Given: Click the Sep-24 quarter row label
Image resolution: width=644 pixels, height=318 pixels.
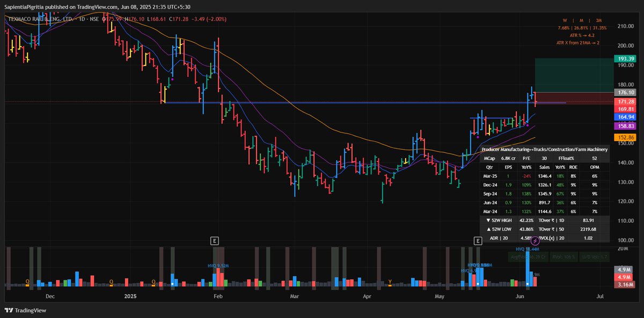Looking at the screenshot, I should (x=489, y=194).
